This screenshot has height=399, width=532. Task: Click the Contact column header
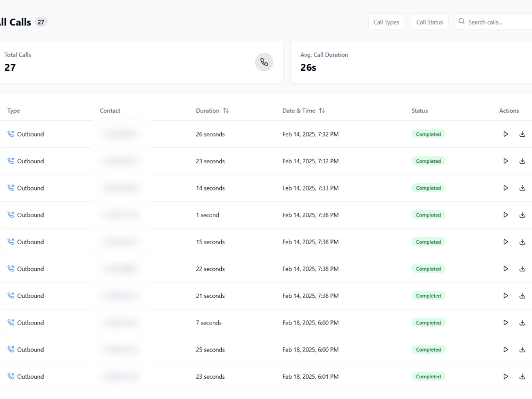[110, 111]
